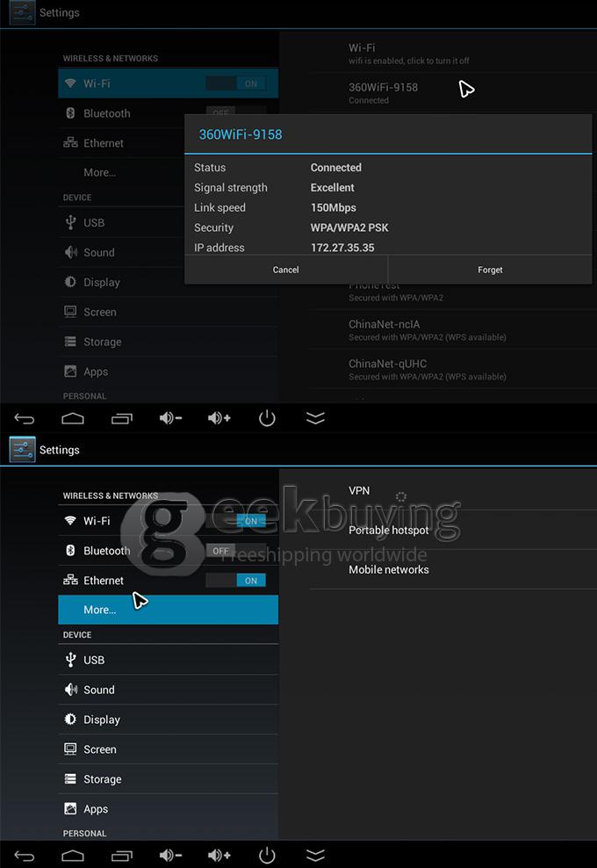Open Portable hotspot settings
Image resolution: width=597 pixels, height=868 pixels.
point(453,530)
